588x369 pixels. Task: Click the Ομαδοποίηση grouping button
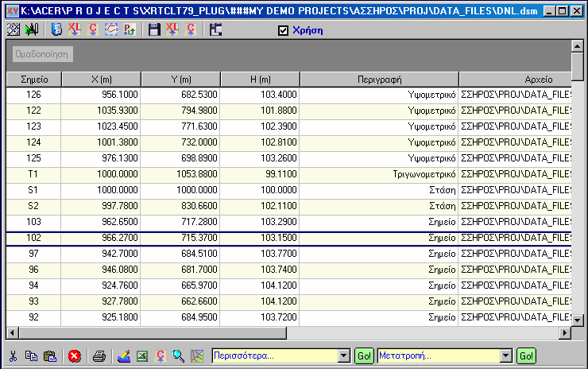coord(42,54)
